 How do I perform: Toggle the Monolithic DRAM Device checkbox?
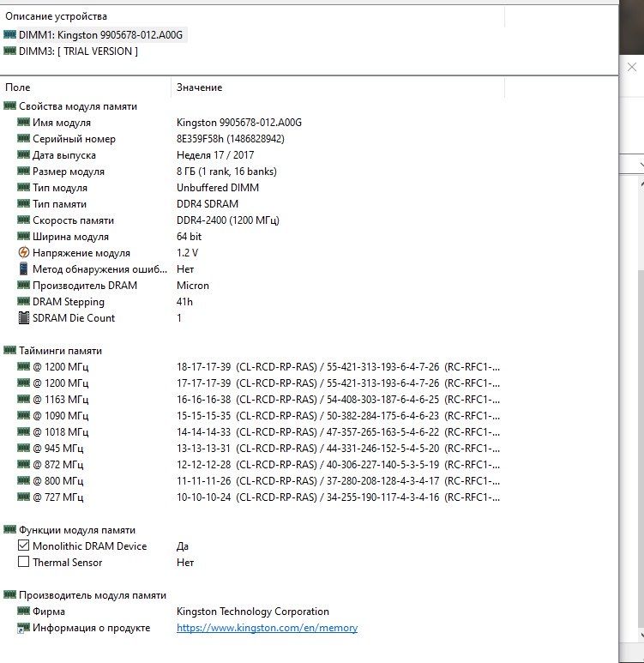point(24,545)
